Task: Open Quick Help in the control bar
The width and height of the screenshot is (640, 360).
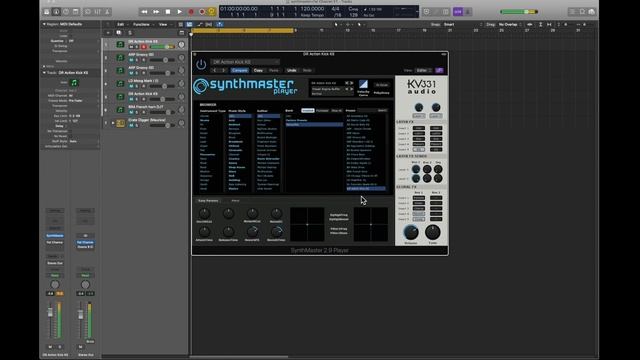Action: [x=66, y=12]
